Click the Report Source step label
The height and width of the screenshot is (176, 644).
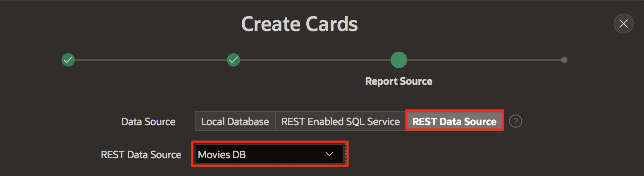point(398,81)
